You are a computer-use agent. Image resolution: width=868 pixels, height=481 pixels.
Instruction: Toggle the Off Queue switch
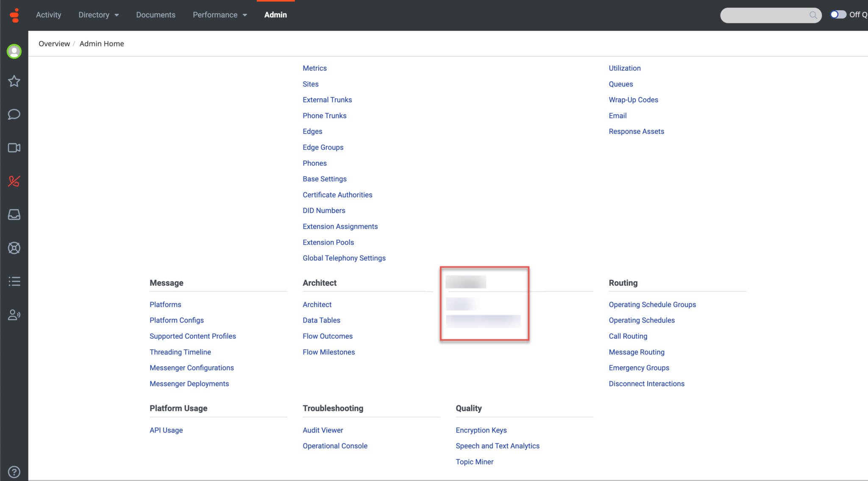point(838,14)
